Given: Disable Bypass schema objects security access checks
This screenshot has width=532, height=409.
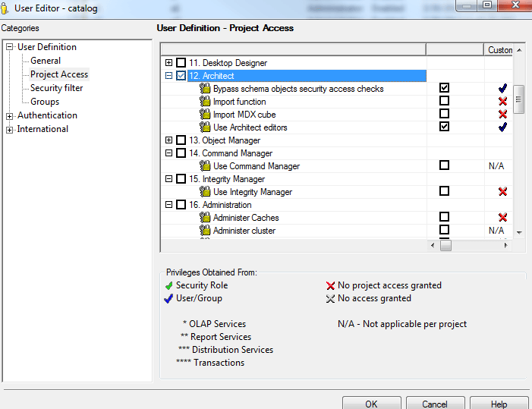Looking at the screenshot, I should click(444, 88).
